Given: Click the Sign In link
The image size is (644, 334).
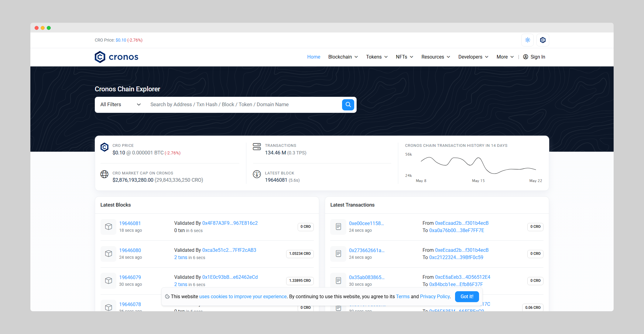Looking at the screenshot, I should click(538, 57).
